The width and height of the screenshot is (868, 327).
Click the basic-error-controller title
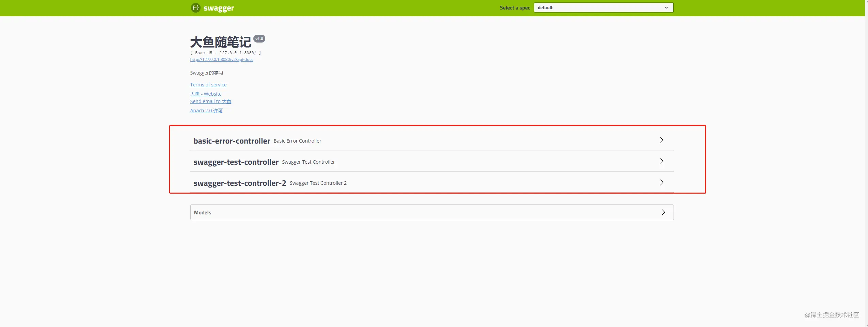[232, 141]
